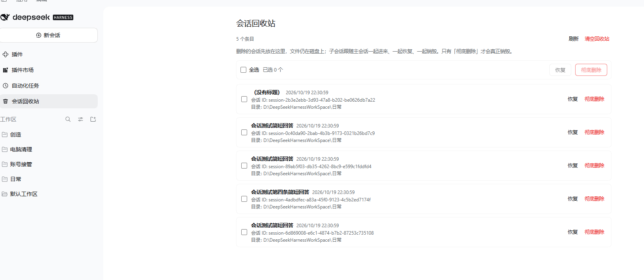Check 会话测试第四条简短回答 session checkbox
Viewport: 644px width, 280px height.
(x=244, y=199)
